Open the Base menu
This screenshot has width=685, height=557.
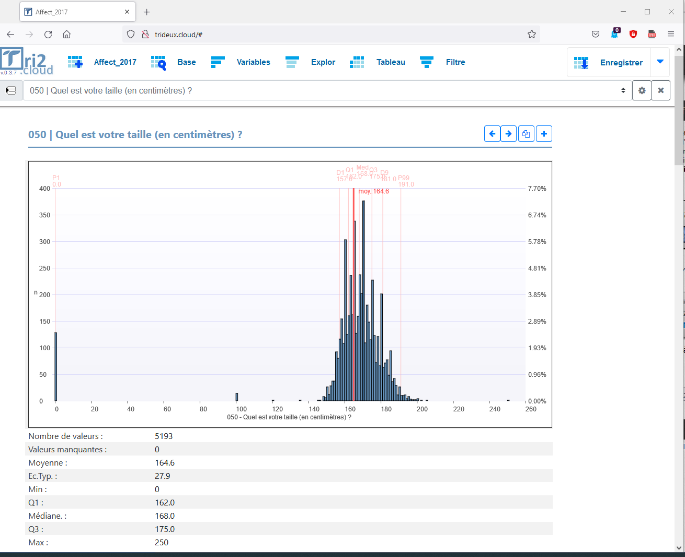pos(187,62)
